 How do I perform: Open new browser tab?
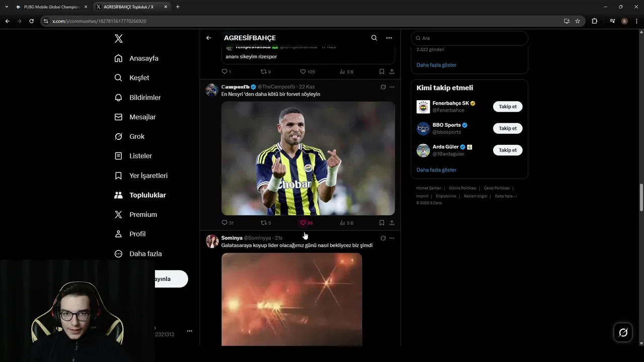pos(178,7)
